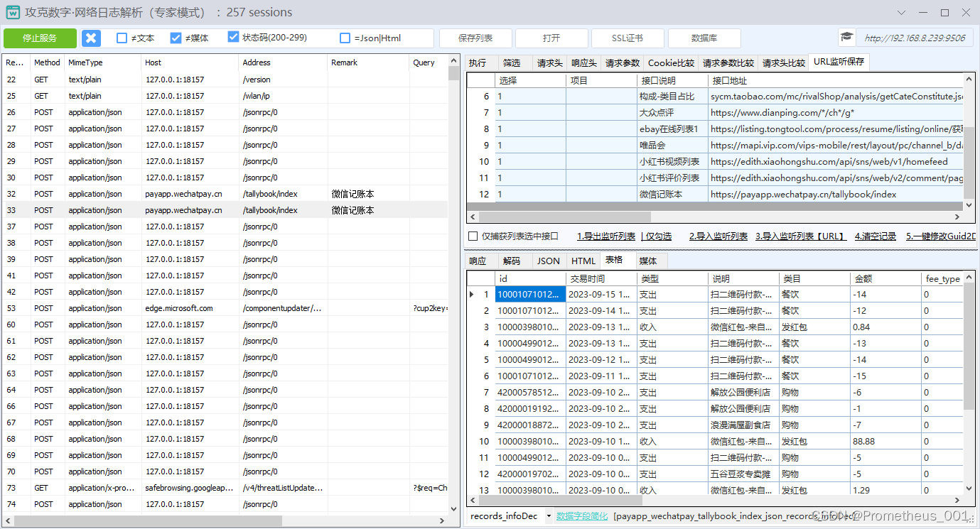Click the 打开 button
Viewport: 980px width, 529px height.
(x=551, y=38)
